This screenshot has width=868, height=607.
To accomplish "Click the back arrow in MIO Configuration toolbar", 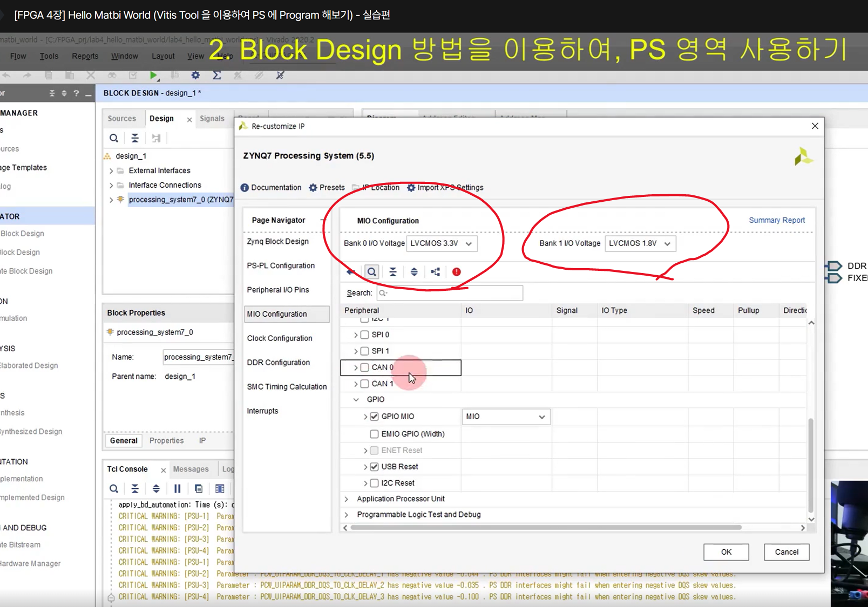I will [x=351, y=272].
